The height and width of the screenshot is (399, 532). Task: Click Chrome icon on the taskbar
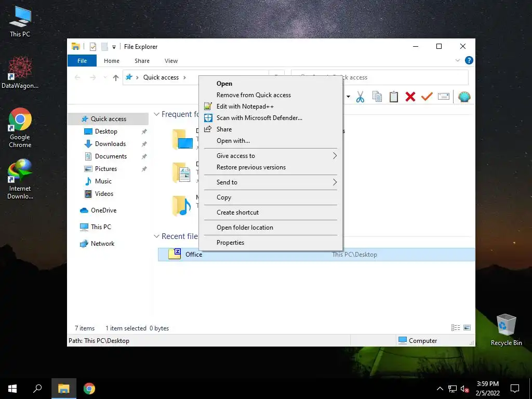click(x=89, y=389)
